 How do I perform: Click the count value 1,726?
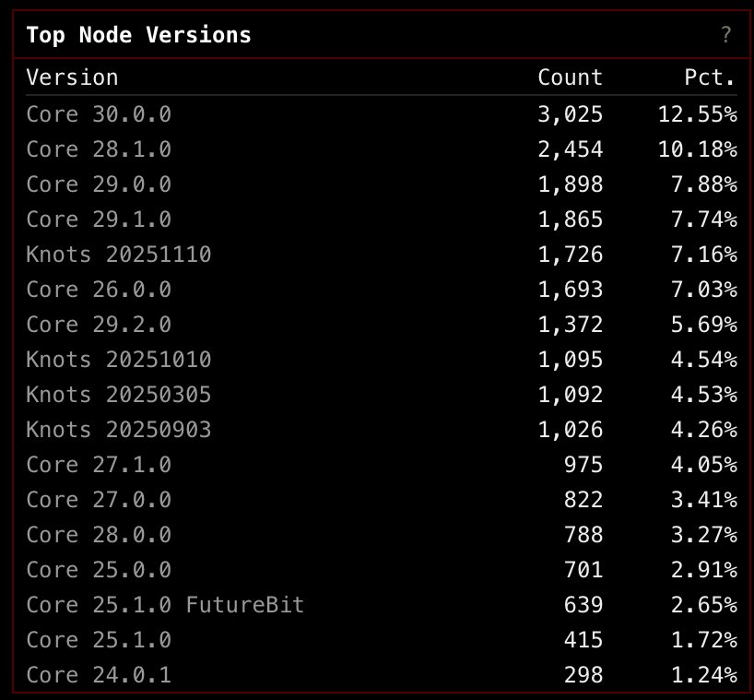(570, 255)
